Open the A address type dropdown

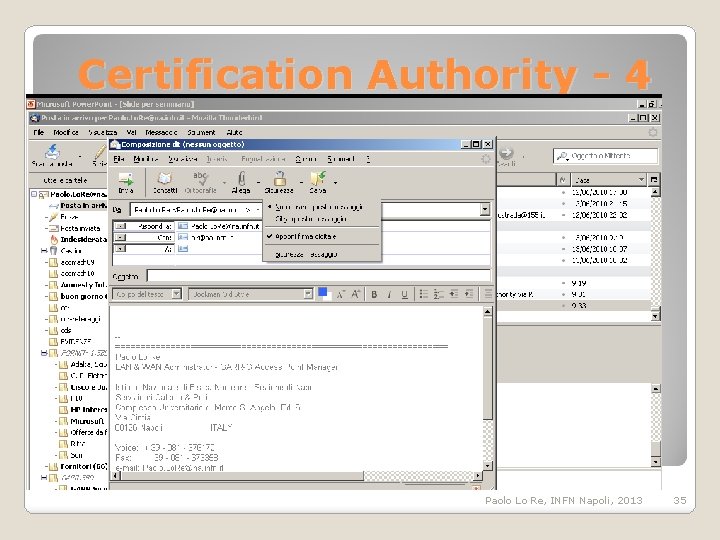(x=120, y=248)
